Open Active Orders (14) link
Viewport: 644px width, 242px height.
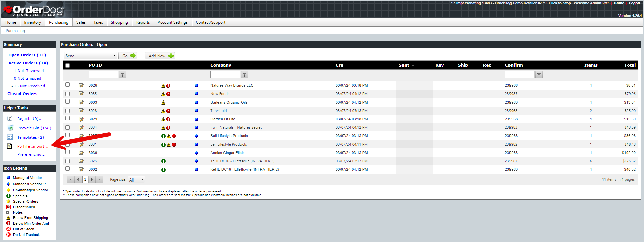click(28, 63)
